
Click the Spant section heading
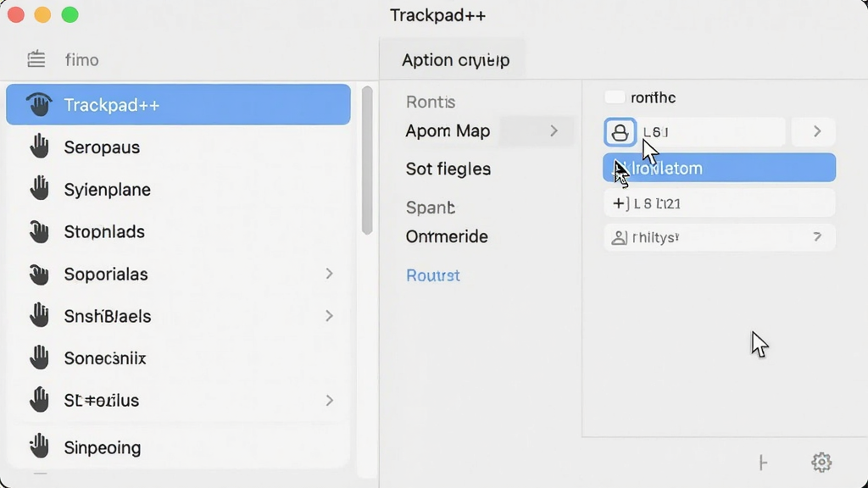[x=430, y=208]
